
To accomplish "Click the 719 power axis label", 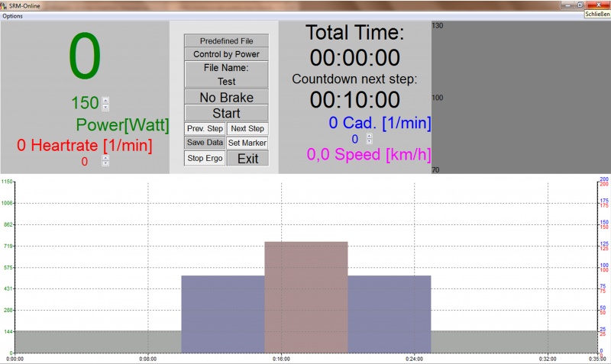I will (x=8, y=246).
